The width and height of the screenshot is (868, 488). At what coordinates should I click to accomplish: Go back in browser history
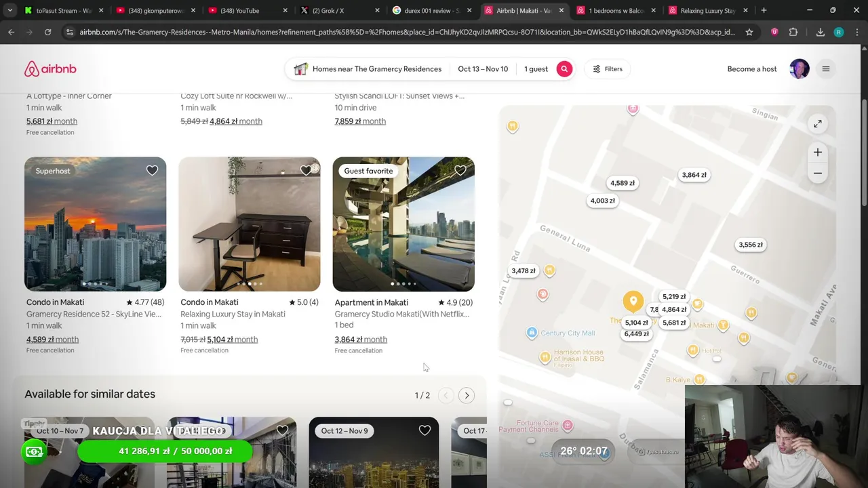(12, 32)
